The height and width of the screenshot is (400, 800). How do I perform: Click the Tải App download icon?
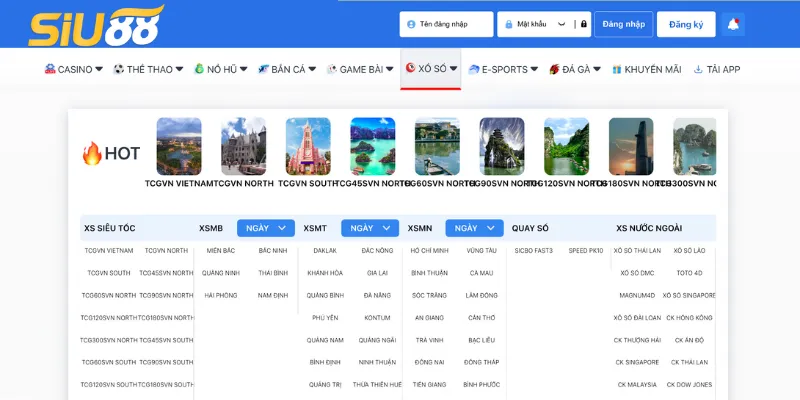pyautogui.click(x=698, y=69)
